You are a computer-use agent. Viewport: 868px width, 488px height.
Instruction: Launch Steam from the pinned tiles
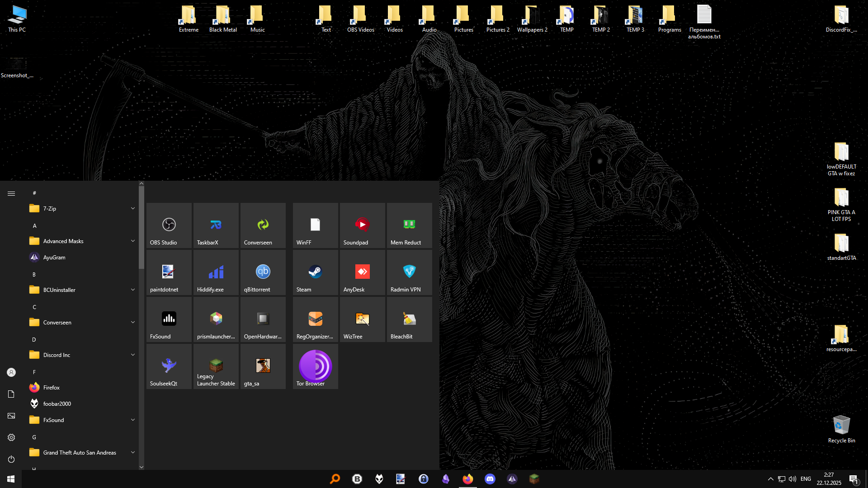tap(315, 272)
